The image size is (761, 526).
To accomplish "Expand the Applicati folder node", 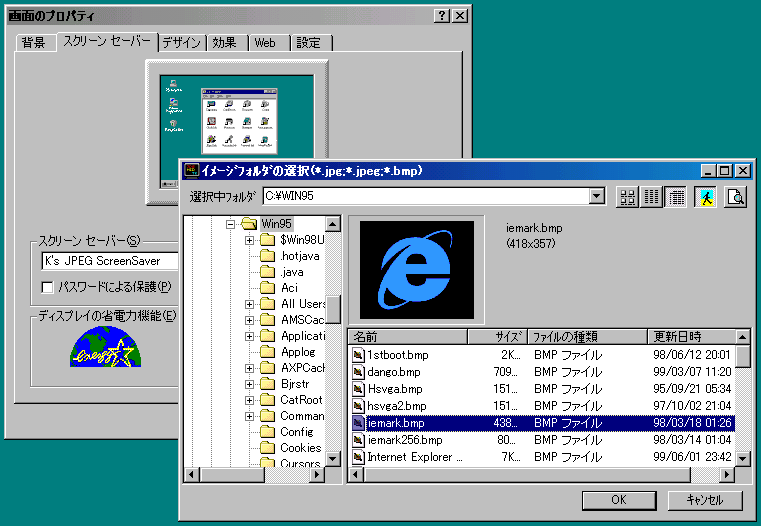I will click(x=249, y=336).
